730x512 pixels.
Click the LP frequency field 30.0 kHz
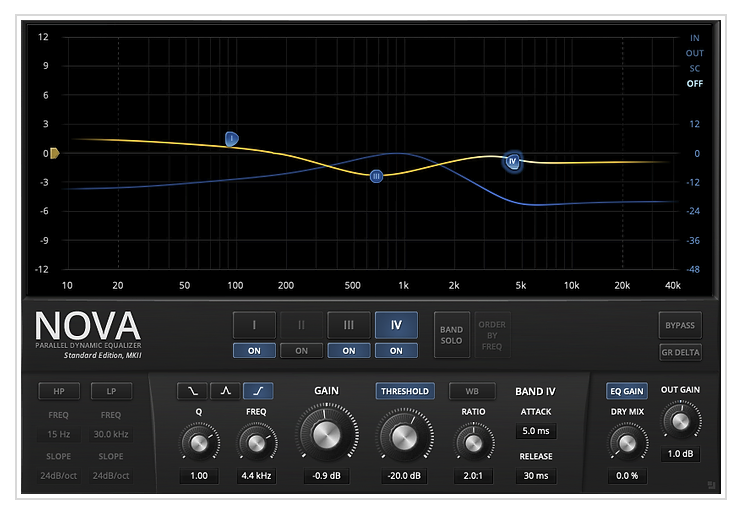tap(111, 434)
